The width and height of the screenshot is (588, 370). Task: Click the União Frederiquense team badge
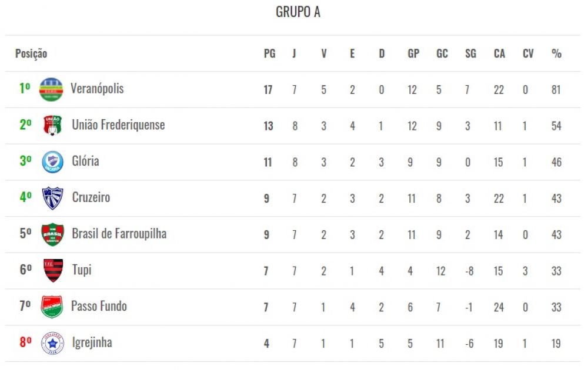[x=52, y=125]
